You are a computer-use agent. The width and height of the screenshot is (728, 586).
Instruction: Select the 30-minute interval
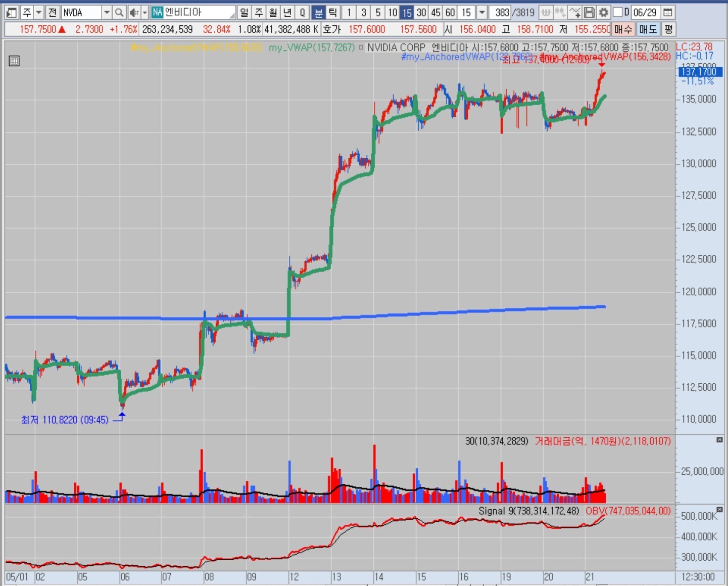click(x=421, y=12)
